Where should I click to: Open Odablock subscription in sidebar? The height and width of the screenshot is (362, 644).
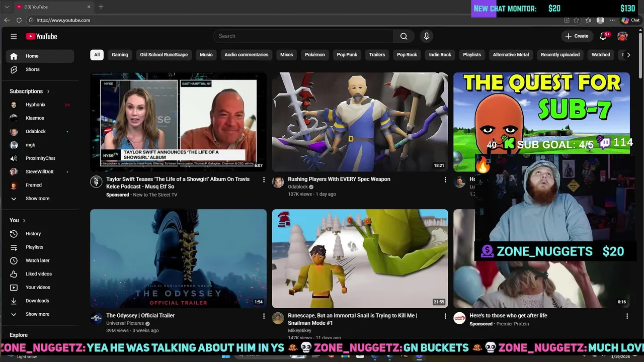40,131
